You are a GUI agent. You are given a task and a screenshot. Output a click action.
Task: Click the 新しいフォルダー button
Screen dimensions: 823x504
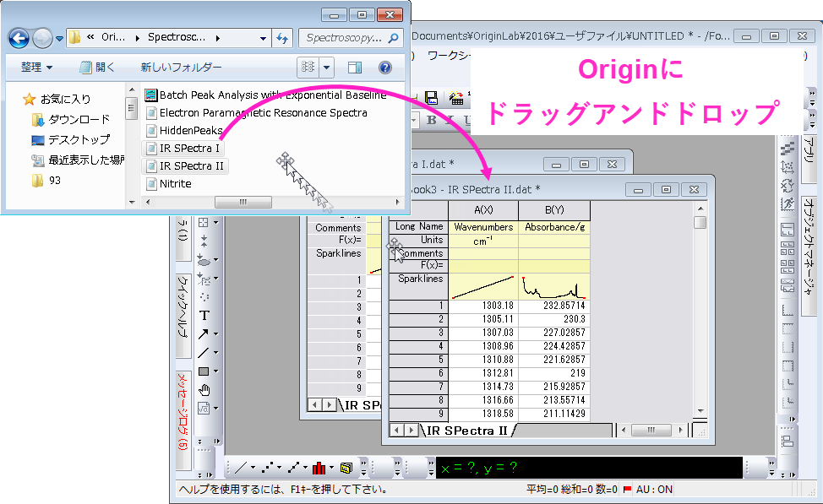pos(181,68)
